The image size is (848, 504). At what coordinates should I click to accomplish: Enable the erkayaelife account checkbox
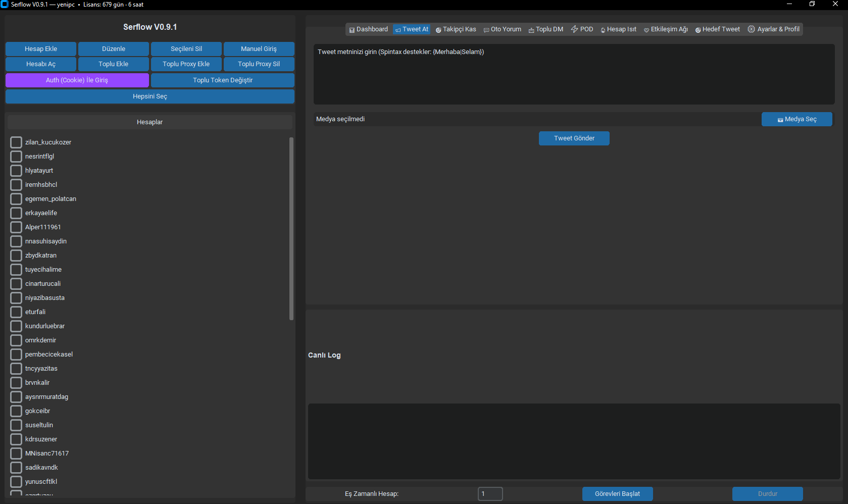pos(16,213)
